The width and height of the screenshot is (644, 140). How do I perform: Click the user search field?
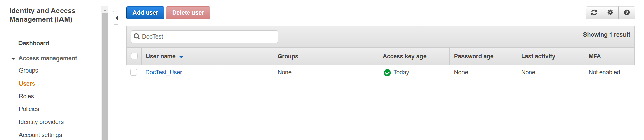click(x=208, y=37)
